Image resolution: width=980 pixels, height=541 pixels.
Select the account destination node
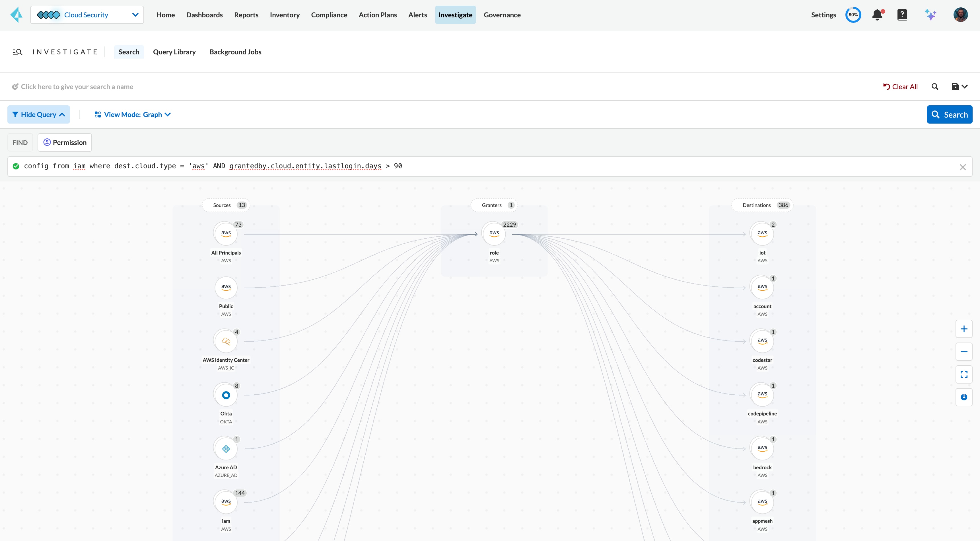(x=762, y=288)
